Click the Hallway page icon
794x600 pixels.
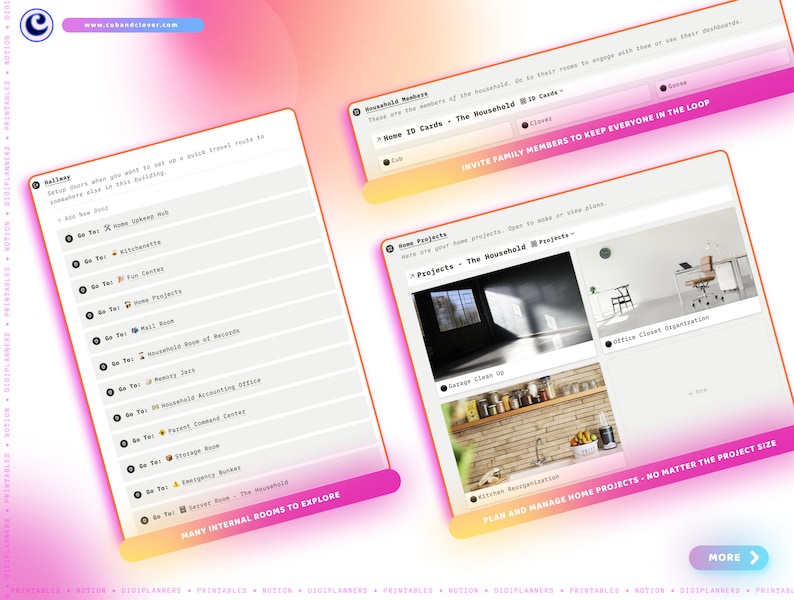pos(36,185)
